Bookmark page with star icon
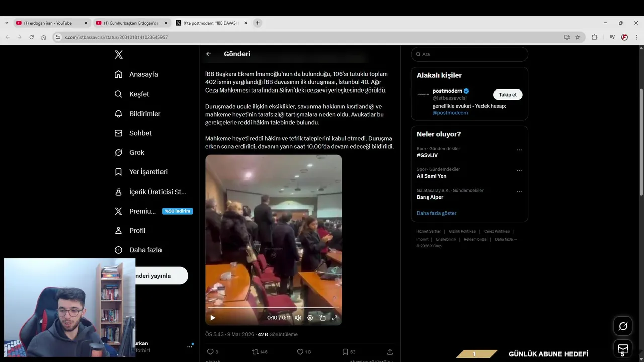 click(x=578, y=37)
